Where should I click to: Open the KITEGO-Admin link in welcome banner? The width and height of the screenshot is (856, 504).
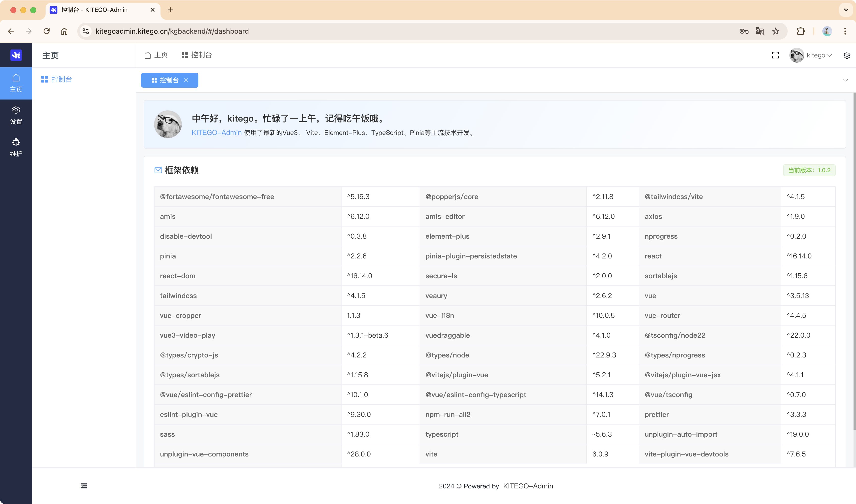click(x=216, y=132)
